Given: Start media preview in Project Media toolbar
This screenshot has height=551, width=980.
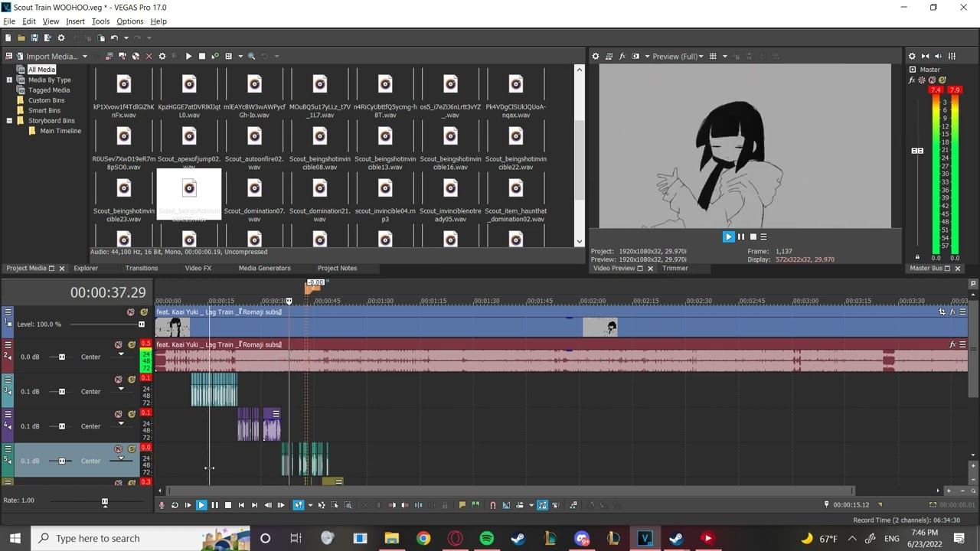Looking at the screenshot, I should pos(188,56).
